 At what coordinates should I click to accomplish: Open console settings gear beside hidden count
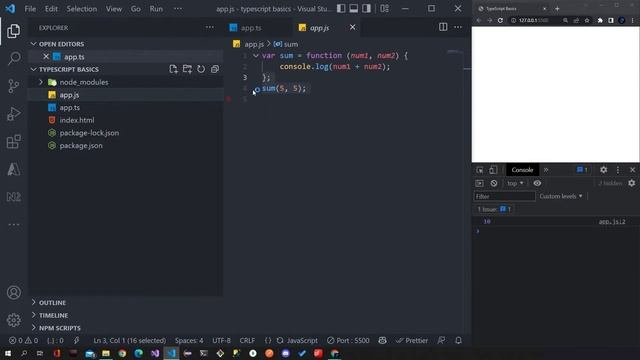click(631, 183)
